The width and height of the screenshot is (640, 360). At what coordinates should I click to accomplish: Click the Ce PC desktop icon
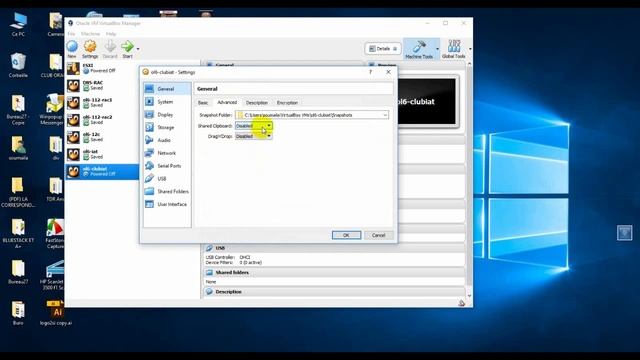[18, 24]
